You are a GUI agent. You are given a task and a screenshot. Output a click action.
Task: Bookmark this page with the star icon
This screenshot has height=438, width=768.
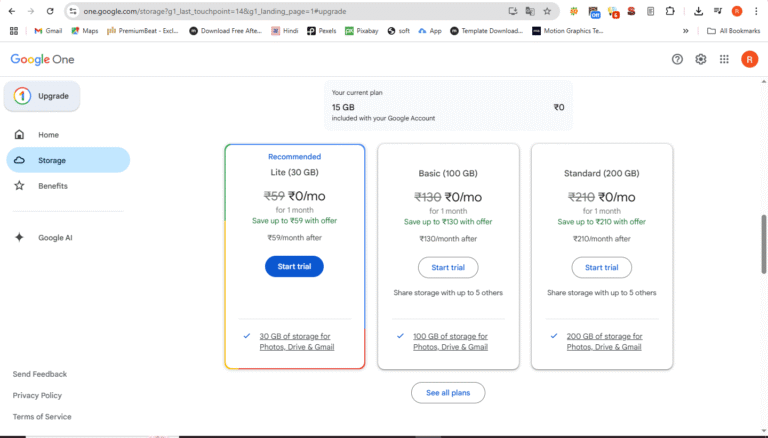point(547,11)
